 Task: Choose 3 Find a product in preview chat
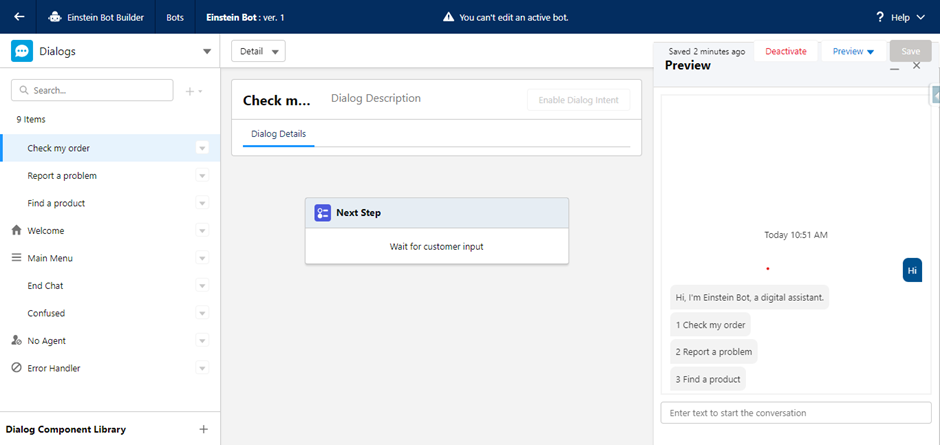708,379
